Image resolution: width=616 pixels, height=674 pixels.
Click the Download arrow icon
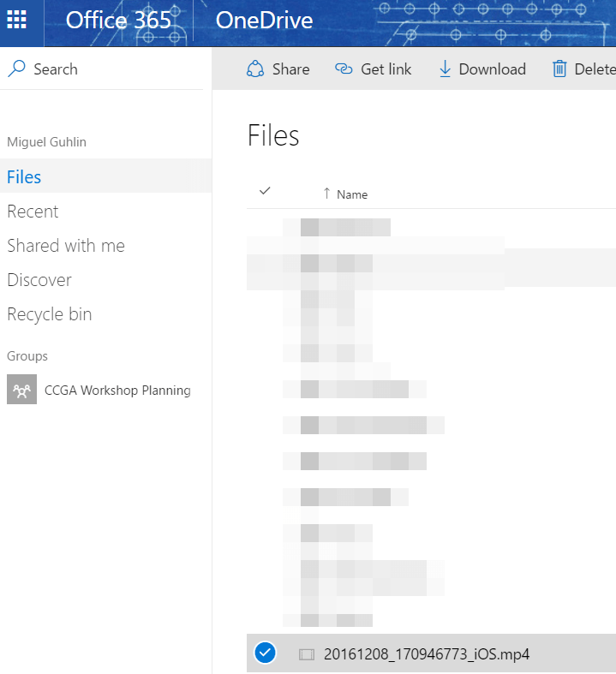point(445,69)
